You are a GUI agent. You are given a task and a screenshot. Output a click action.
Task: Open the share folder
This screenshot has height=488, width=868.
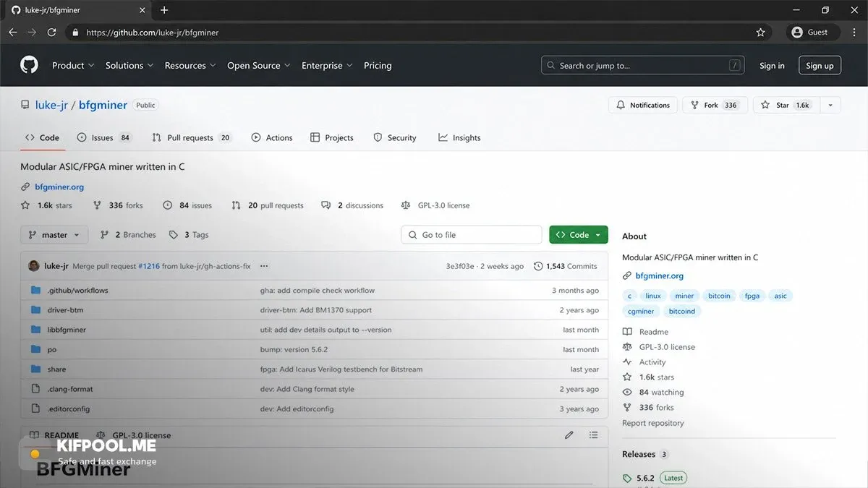56,369
